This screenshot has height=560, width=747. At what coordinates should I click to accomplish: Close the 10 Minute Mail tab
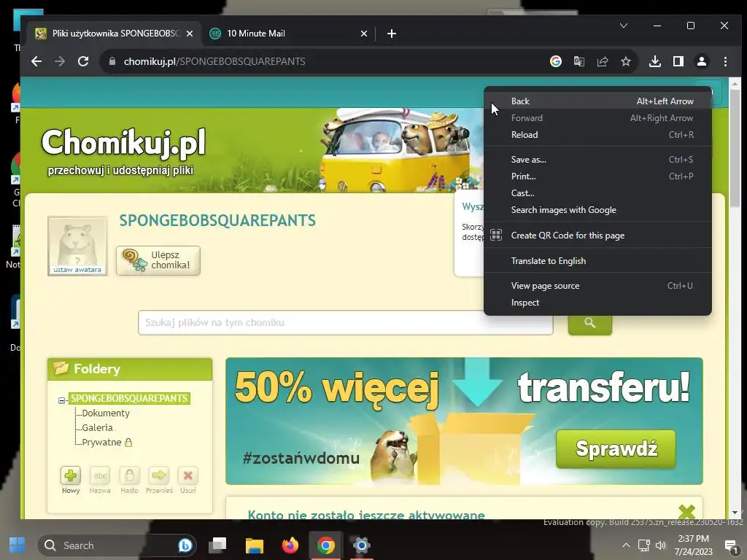pos(364,34)
